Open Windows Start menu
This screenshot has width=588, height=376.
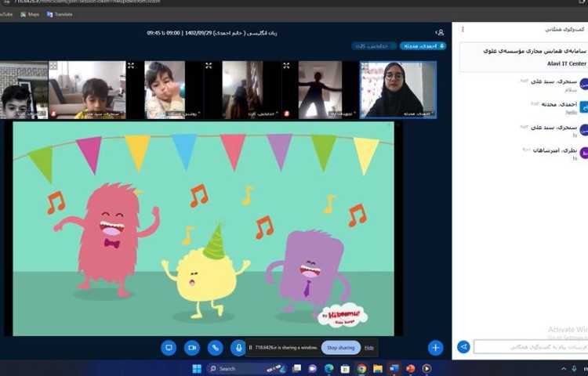197,368
